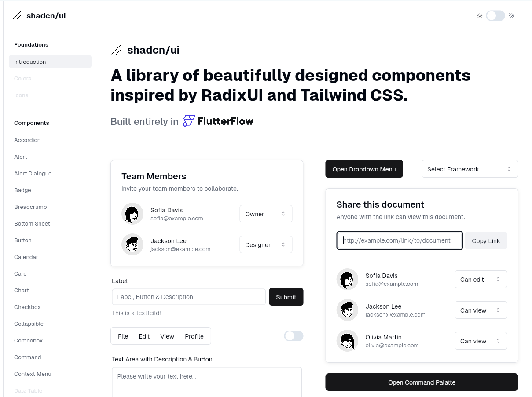Click the jackson@example.com email in Team Members
This screenshot has width=532, height=397.
[180, 249]
